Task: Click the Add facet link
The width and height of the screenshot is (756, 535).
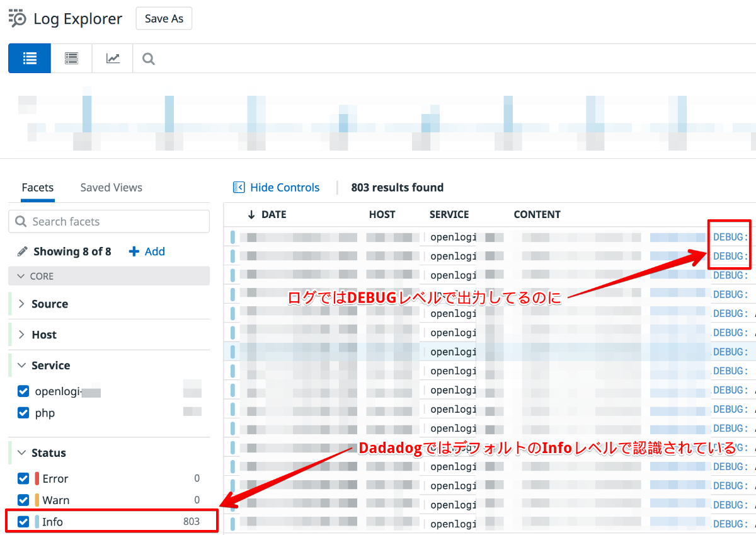Action: [x=154, y=251]
